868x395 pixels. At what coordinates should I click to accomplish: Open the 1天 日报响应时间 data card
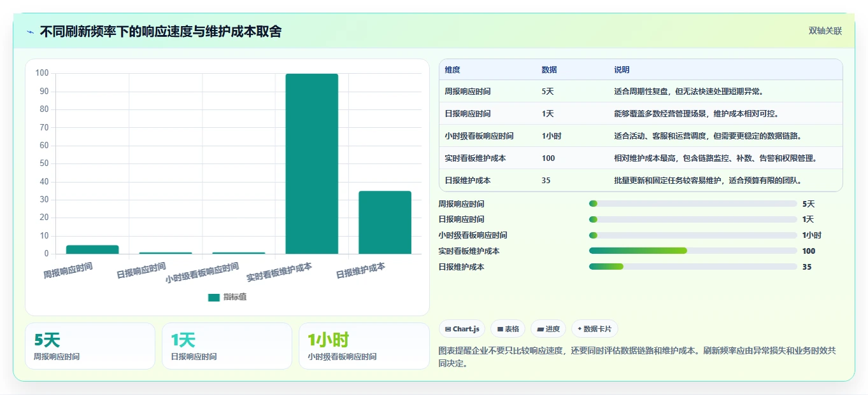[227, 346]
